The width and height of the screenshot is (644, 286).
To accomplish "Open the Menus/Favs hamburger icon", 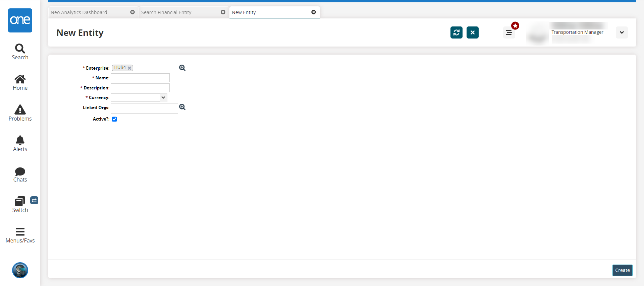I will point(20,232).
